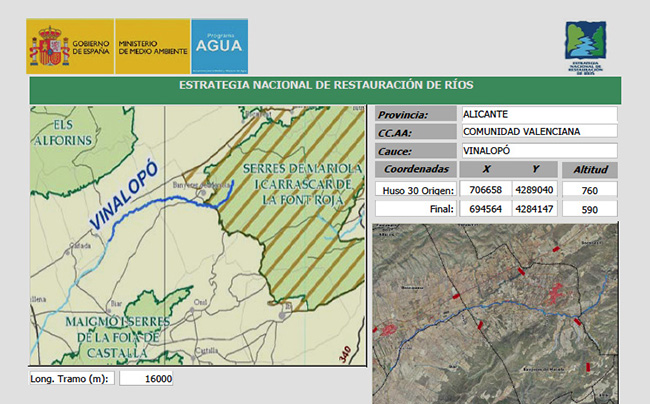
Task: Click the origin altitude value 760
Action: (590, 190)
